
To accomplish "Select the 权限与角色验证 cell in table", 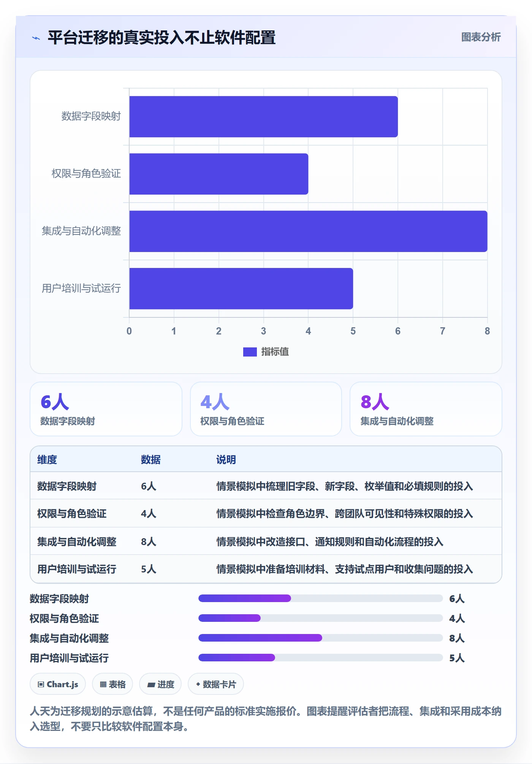I will (72, 514).
